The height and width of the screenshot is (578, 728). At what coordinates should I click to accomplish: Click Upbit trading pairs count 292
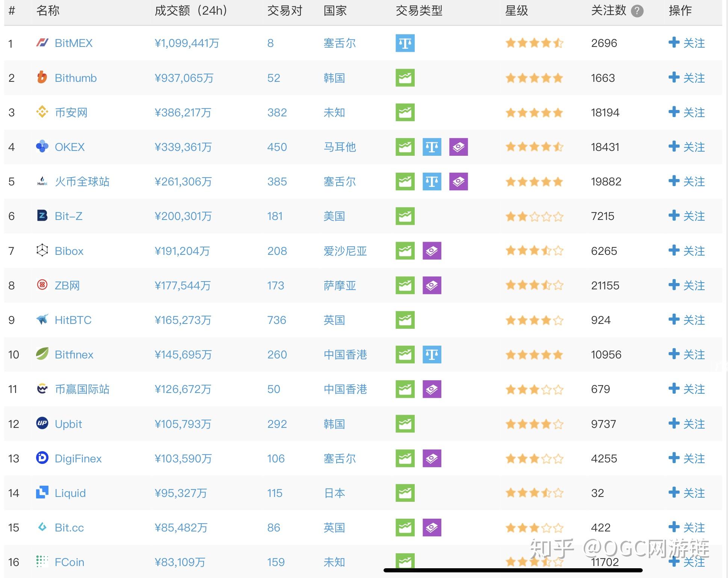click(277, 424)
